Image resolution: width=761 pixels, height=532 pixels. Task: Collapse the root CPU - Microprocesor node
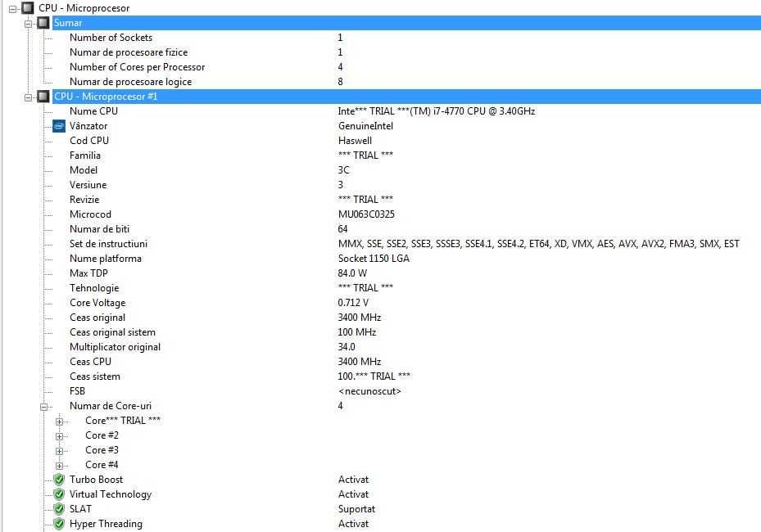12,9
